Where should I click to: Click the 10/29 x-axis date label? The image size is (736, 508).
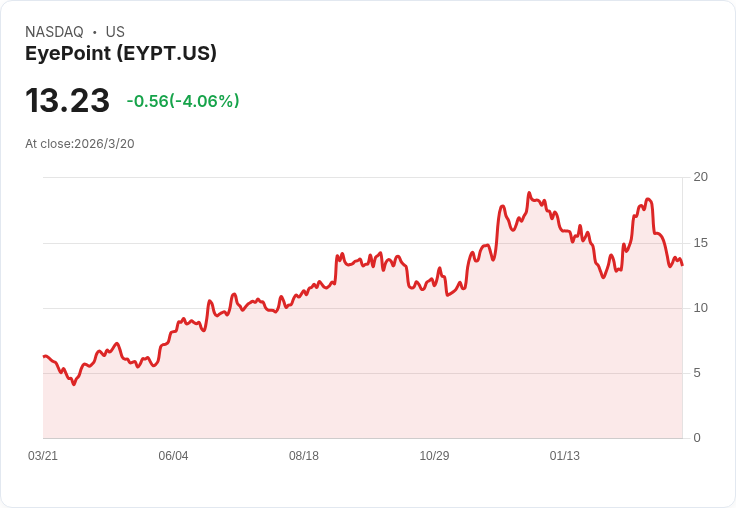pos(434,456)
